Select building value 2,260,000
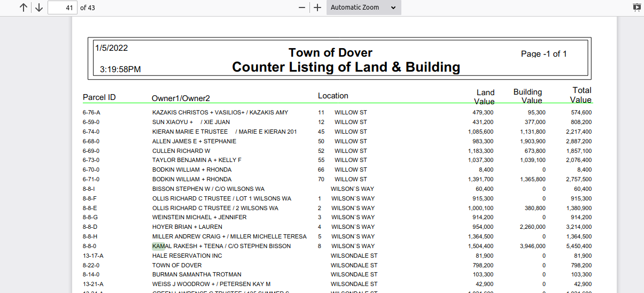The height and width of the screenshot is (293, 644). [x=533, y=227]
